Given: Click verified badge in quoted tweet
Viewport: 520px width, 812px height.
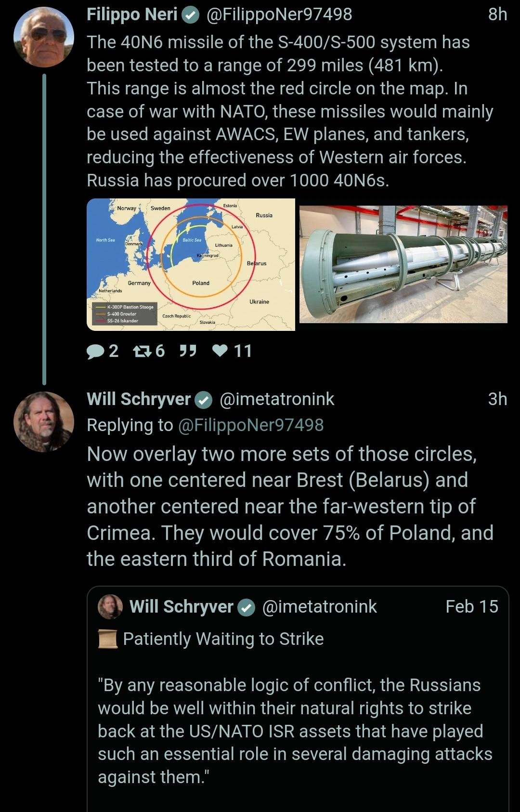Looking at the screenshot, I should click(247, 607).
